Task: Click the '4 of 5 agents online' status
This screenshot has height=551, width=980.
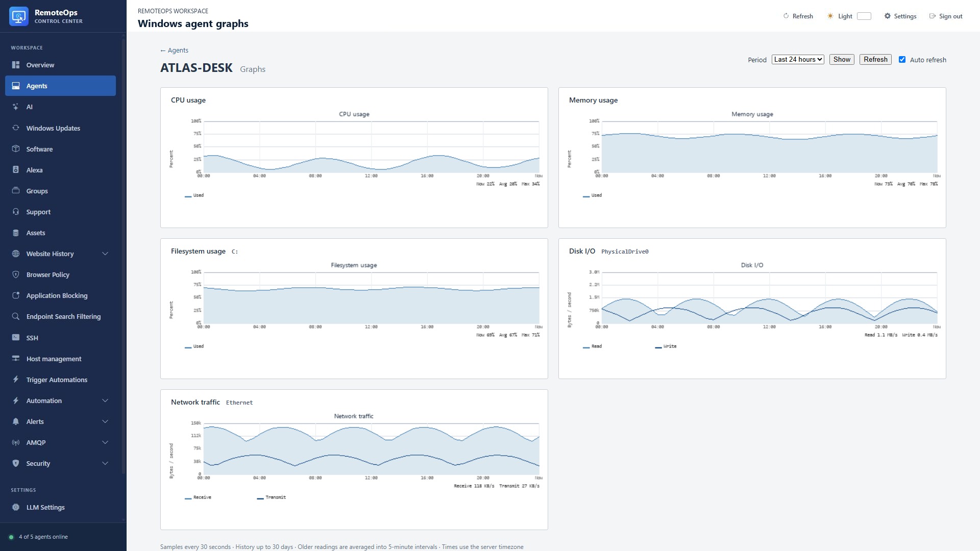Action: [38, 537]
